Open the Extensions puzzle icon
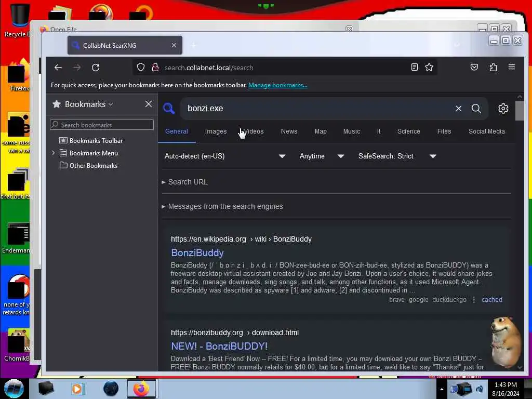532x399 pixels. point(493,67)
